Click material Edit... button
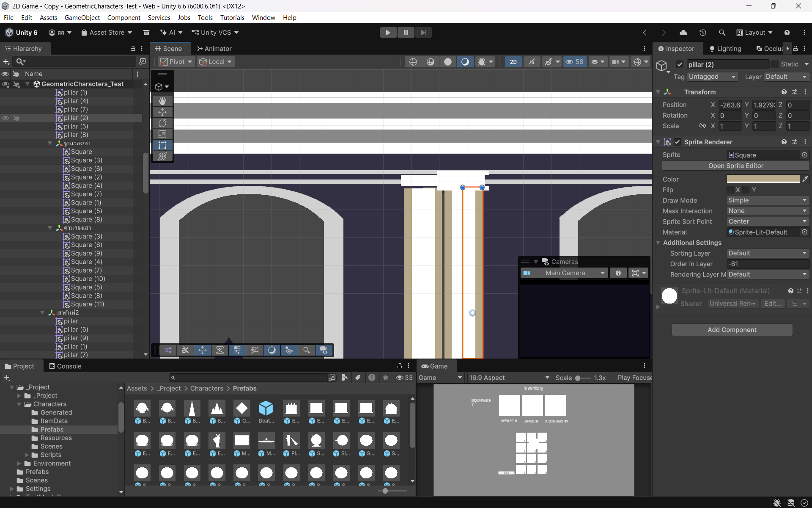812x508 pixels. point(773,304)
